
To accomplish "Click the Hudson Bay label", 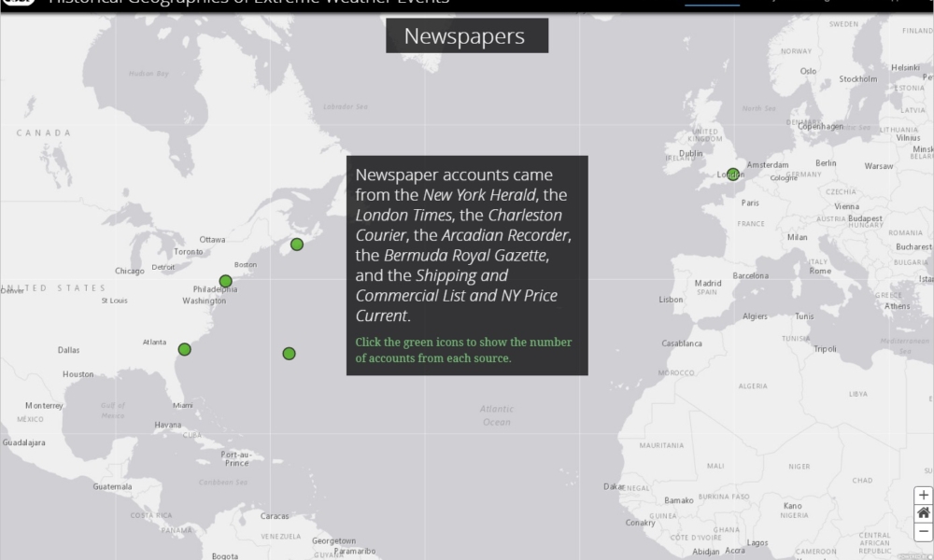I will (148, 73).
